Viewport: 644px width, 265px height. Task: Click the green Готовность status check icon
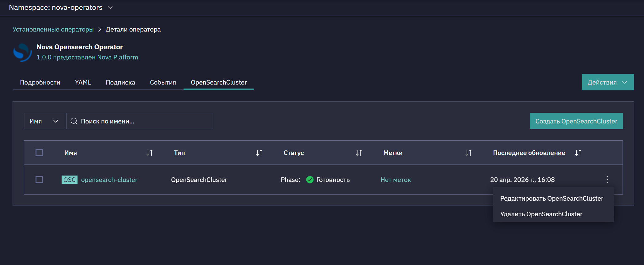pos(310,180)
